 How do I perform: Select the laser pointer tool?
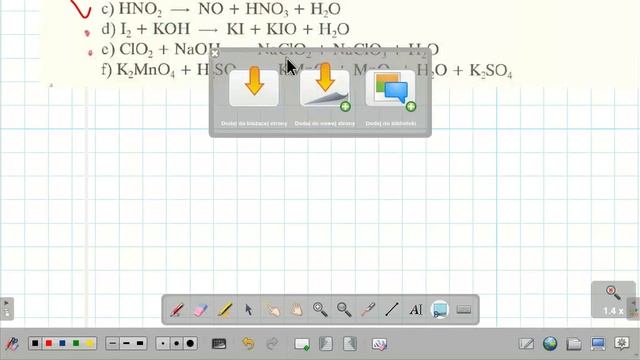pos(368,310)
